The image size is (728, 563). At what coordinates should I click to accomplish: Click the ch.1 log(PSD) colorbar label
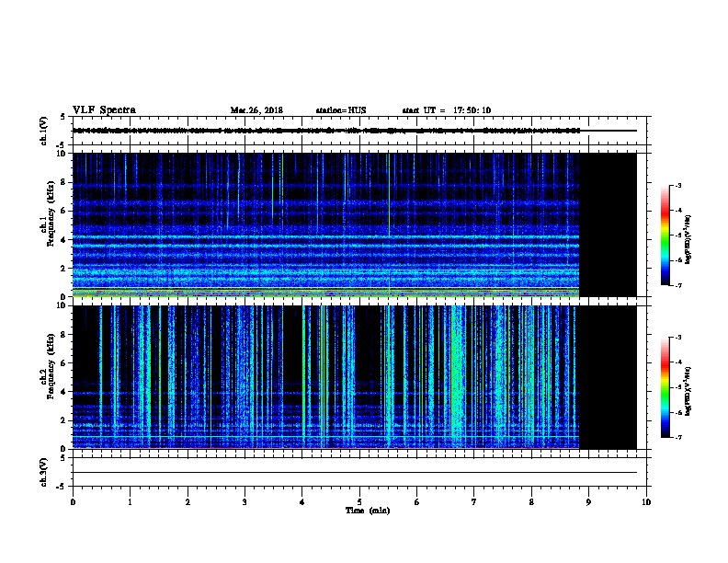[688, 240]
